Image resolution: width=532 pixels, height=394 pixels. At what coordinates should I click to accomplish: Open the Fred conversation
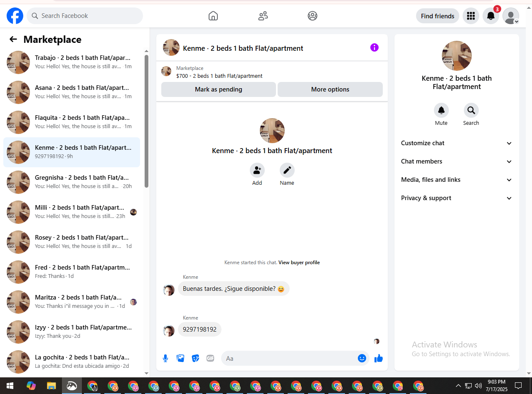[71, 272]
